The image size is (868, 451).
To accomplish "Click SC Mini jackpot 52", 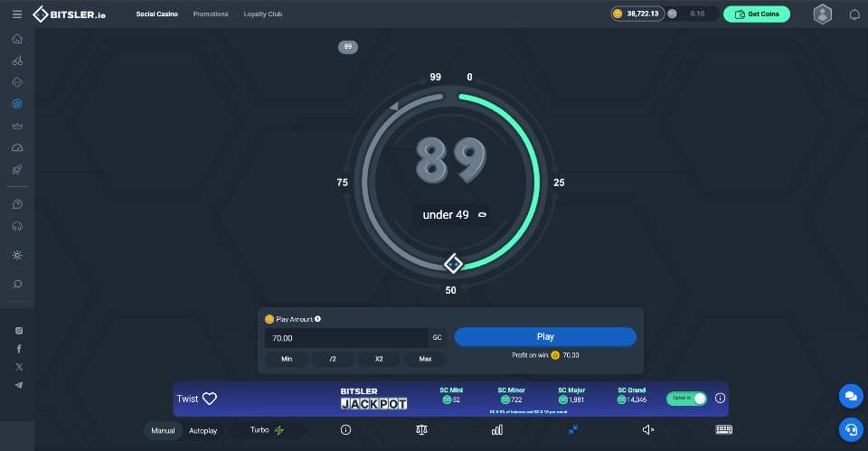I will coord(451,395).
